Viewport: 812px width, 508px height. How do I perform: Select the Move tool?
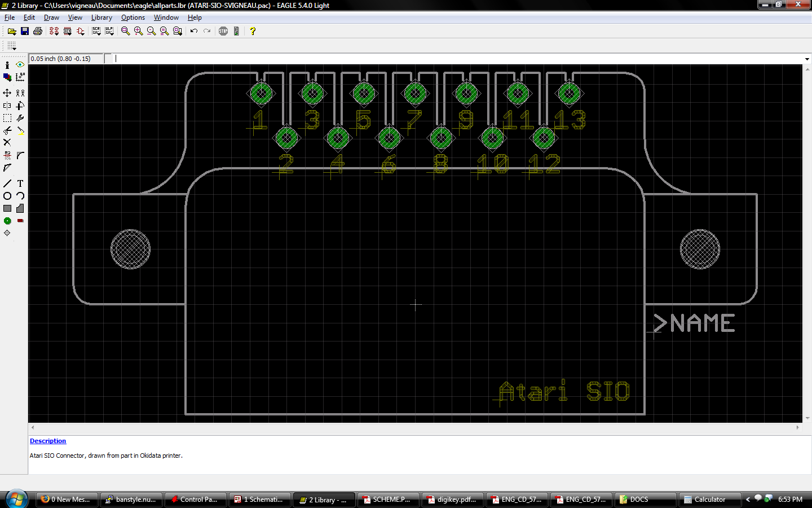pos(7,93)
